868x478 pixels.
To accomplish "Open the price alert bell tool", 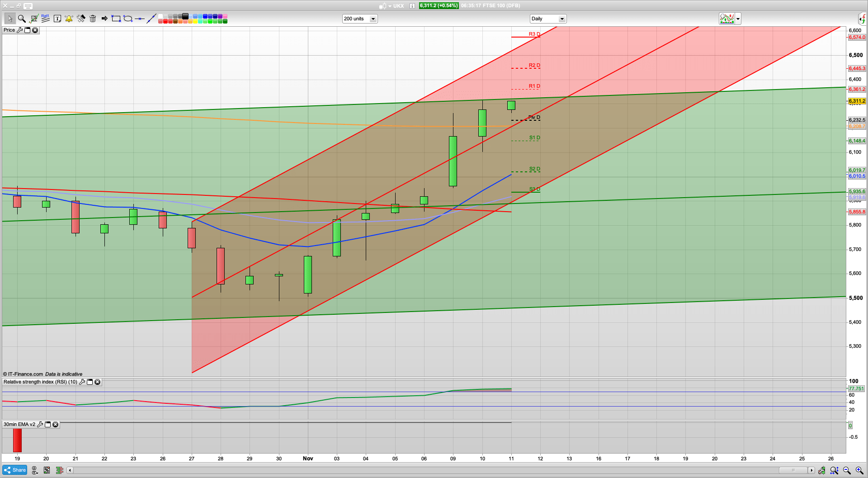I will [69, 19].
